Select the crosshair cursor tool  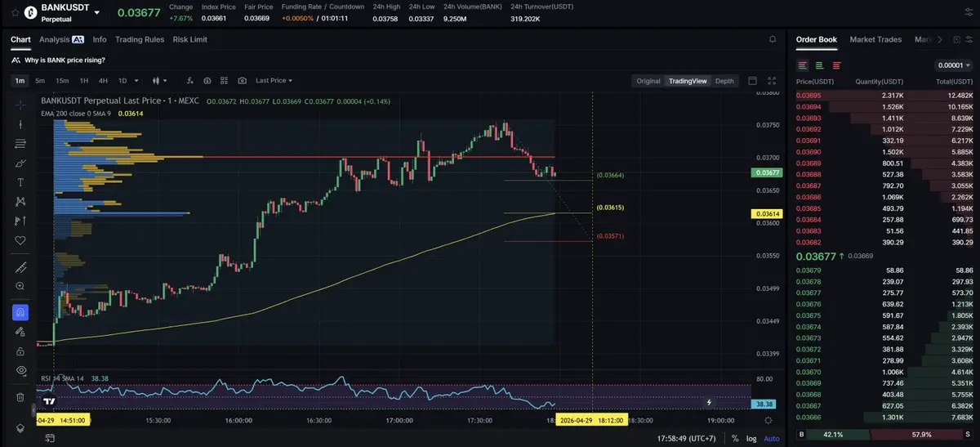(x=20, y=105)
